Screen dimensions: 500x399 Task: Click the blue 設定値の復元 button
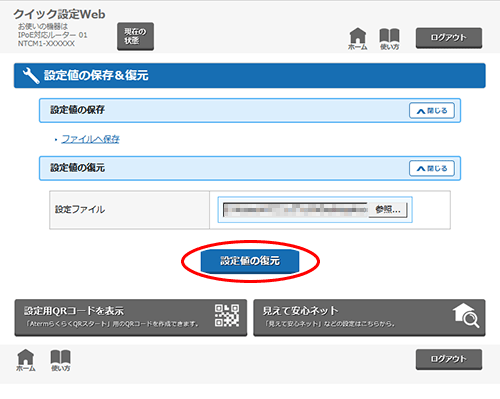coord(250,261)
